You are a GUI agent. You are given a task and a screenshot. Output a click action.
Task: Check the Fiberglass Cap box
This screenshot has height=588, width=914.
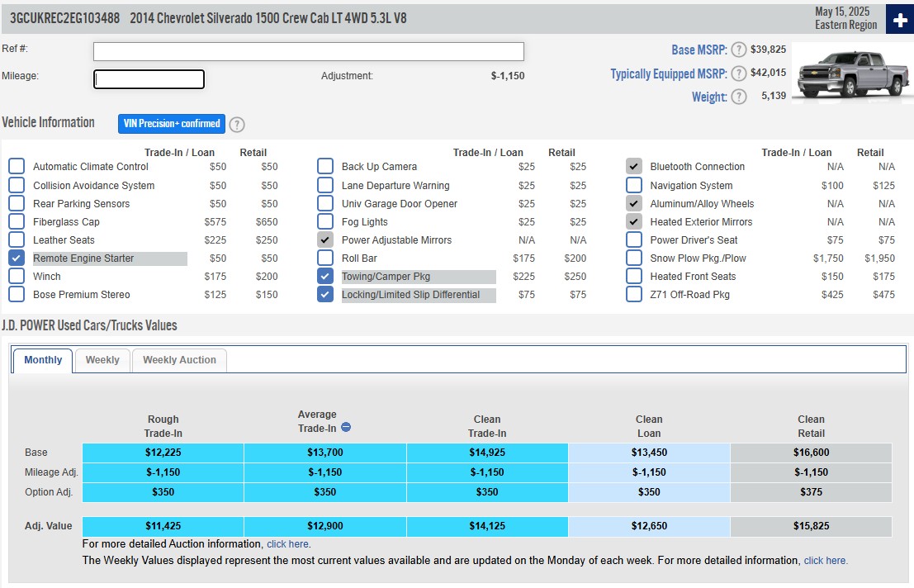pyautogui.click(x=17, y=221)
